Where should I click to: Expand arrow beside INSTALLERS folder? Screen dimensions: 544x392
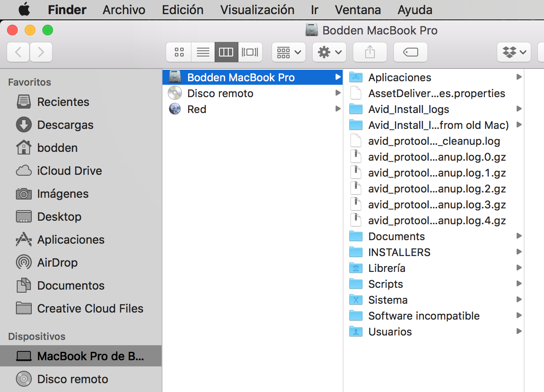(x=519, y=252)
